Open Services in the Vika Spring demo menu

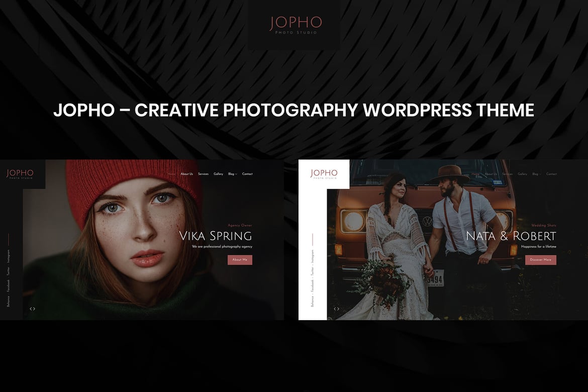tap(203, 174)
